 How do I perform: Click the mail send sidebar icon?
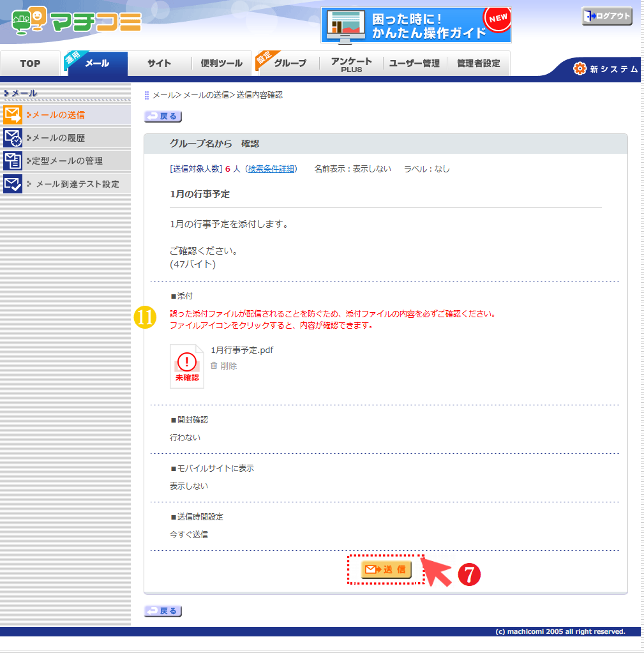[x=13, y=115]
